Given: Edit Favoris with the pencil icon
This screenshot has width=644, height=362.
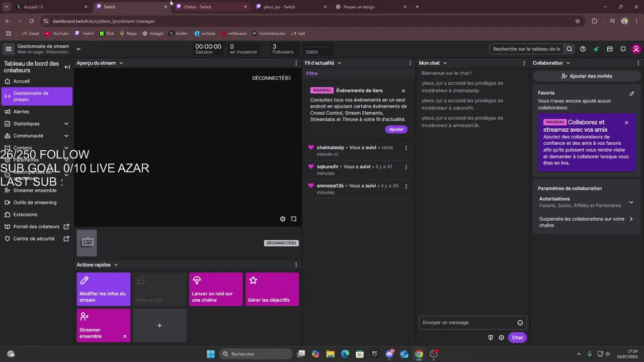Looking at the screenshot, I should coord(632,93).
